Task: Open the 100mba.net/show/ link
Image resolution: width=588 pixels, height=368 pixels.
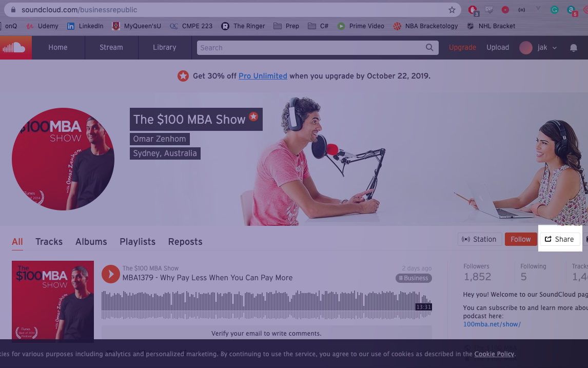Action: pyautogui.click(x=492, y=324)
